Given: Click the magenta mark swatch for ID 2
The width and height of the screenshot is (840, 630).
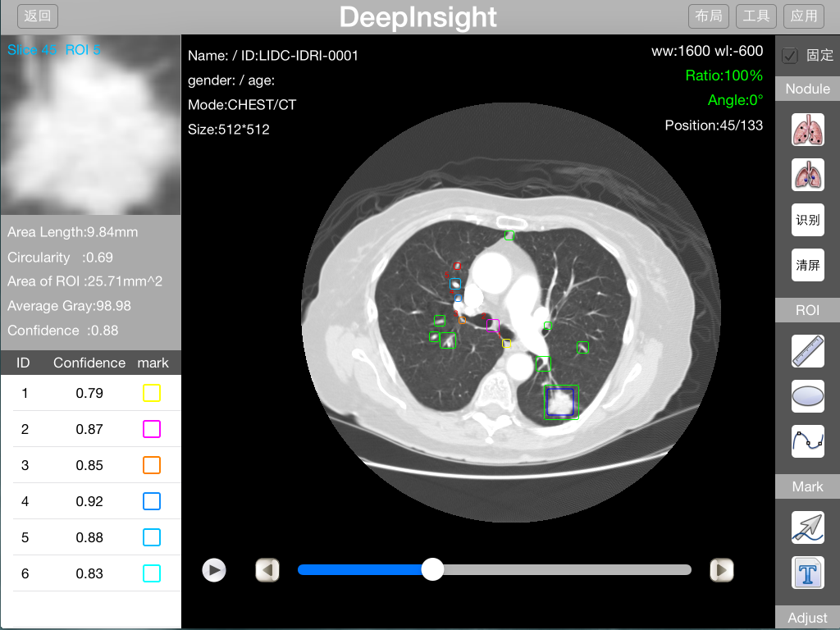Looking at the screenshot, I should pyautogui.click(x=152, y=429).
